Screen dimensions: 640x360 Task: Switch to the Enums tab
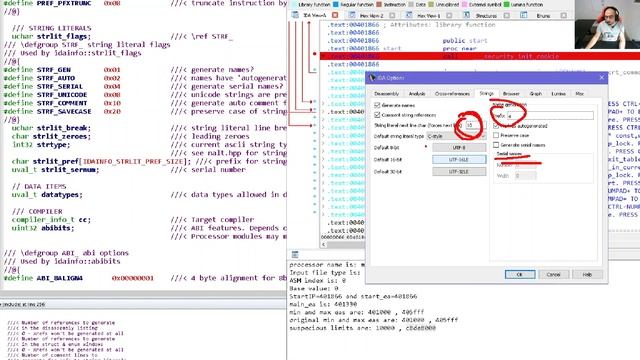pos(543,16)
